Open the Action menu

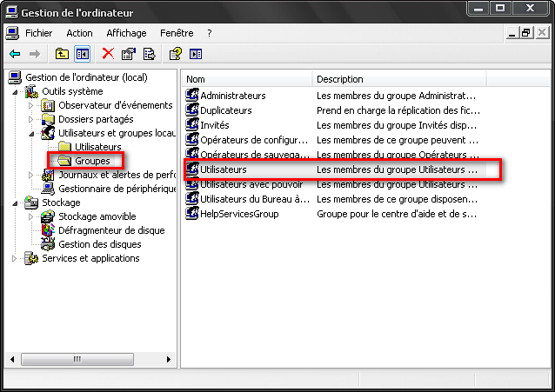tap(79, 33)
